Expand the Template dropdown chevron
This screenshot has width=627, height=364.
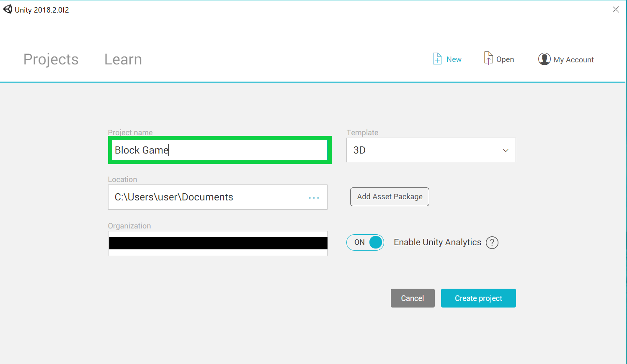[x=506, y=151]
